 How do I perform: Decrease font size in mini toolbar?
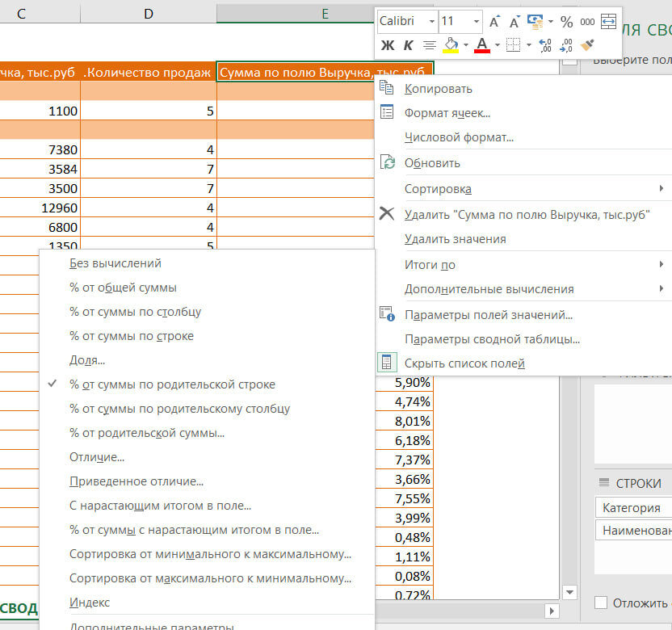pos(514,22)
